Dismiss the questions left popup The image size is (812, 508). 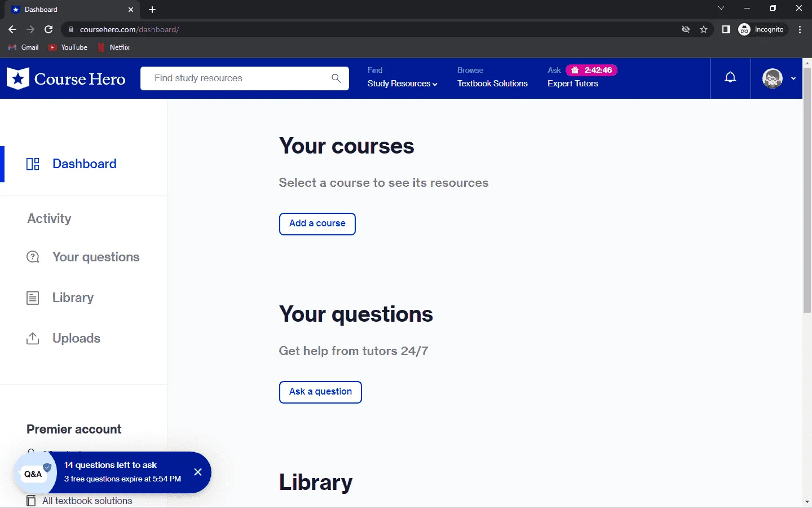click(x=198, y=472)
